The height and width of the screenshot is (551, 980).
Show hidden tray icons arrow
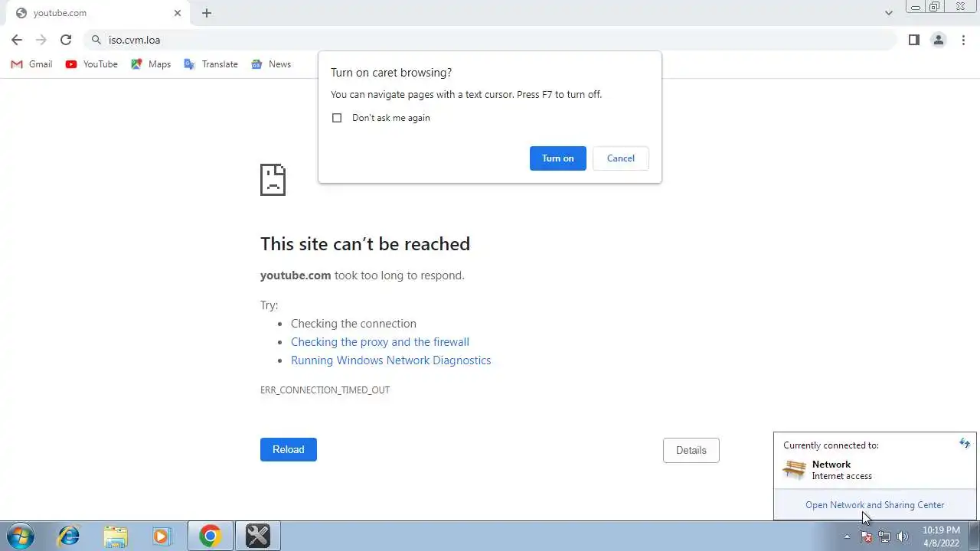coord(847,537)
